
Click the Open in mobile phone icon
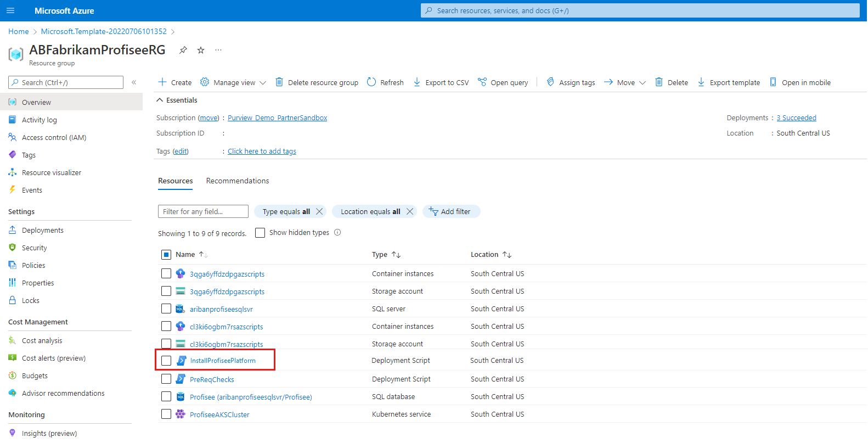coord(773,82)
